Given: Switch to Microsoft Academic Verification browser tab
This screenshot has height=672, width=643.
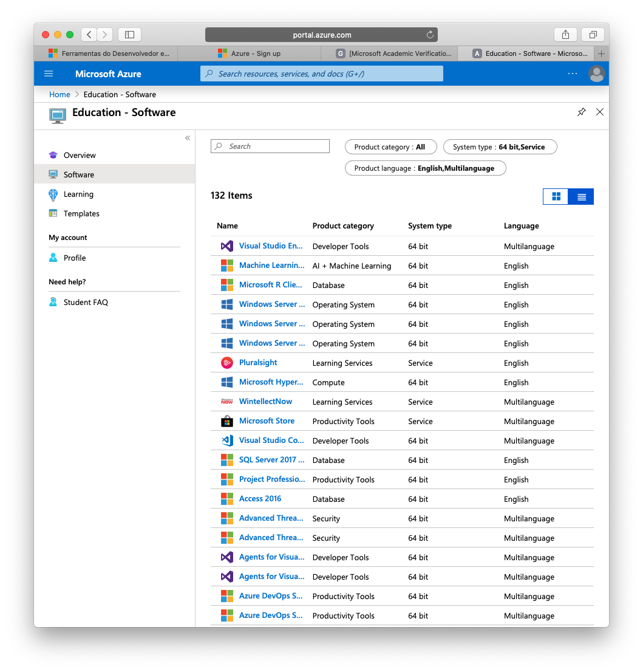Looking at the screenshot, I should 389,53.
